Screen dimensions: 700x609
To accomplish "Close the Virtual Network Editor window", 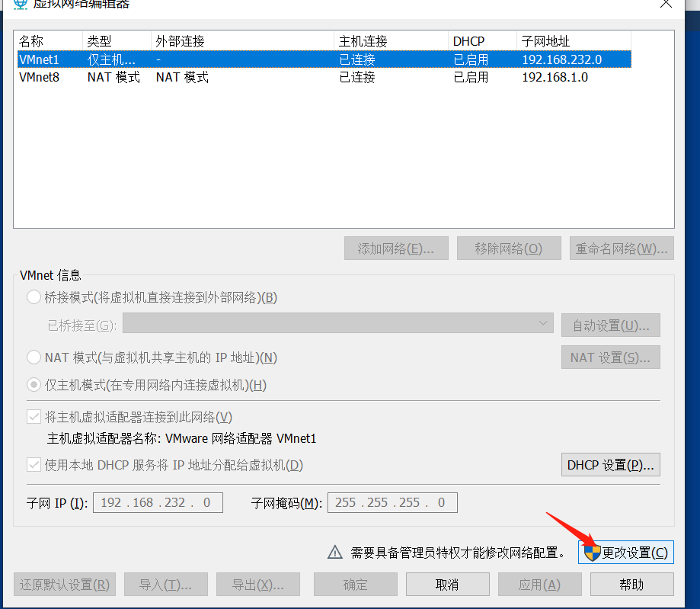I will [x=666, y=4].
